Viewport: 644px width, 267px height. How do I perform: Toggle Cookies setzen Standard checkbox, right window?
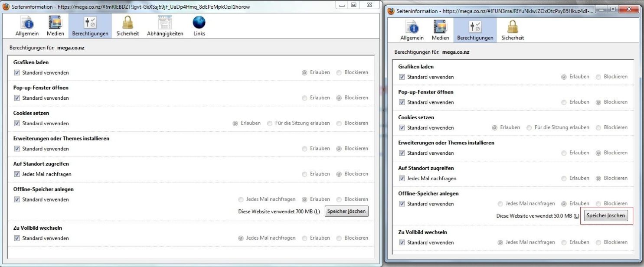point(402,128)
